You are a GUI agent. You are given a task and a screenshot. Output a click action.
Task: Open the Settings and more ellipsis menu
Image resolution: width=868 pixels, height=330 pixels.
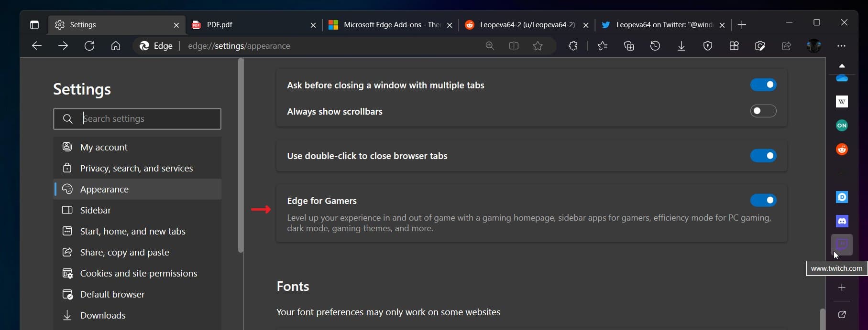841,46
